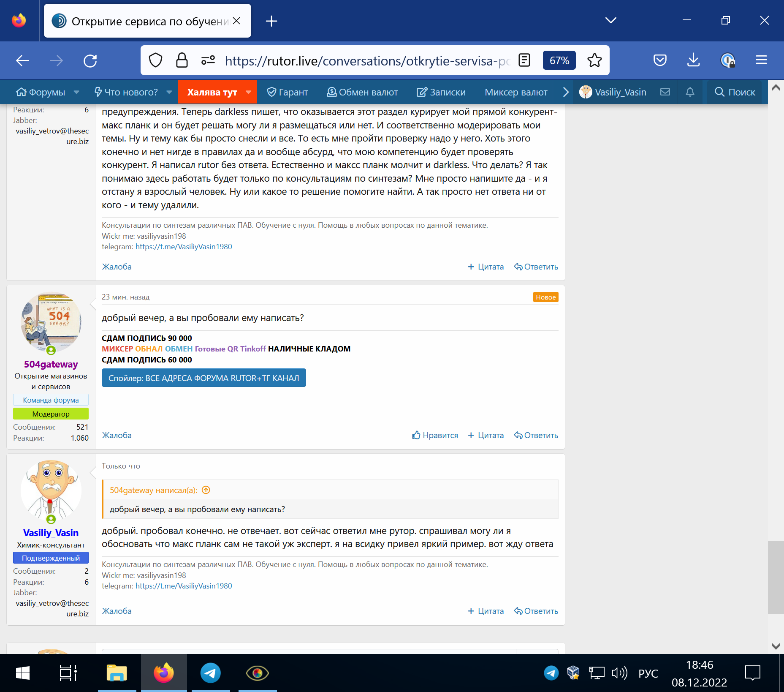This screenshot has height=692, width=784.
Task: Click the address bar URL
Action: click(366, 61)
